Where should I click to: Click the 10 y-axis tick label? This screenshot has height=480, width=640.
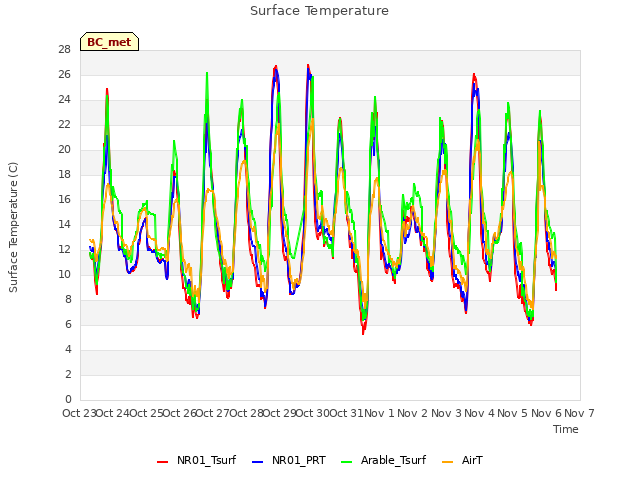[x=65, y=275]
